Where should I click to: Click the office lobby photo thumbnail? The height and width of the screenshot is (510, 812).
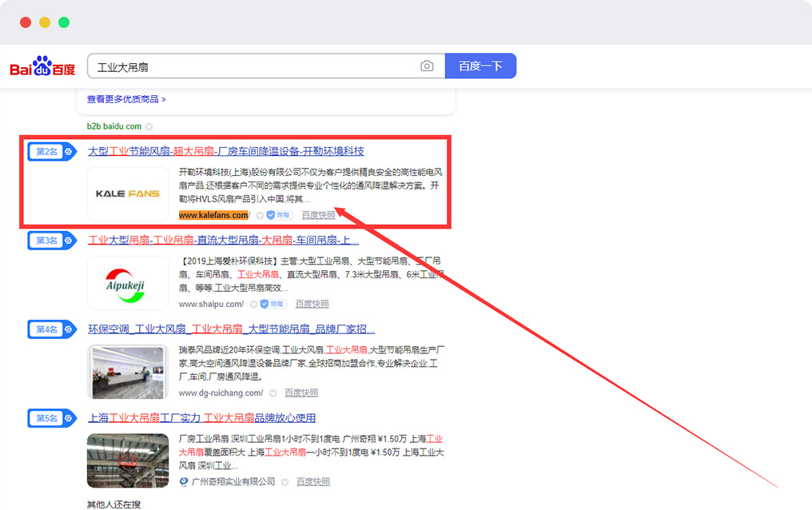(x=128, y=372)
